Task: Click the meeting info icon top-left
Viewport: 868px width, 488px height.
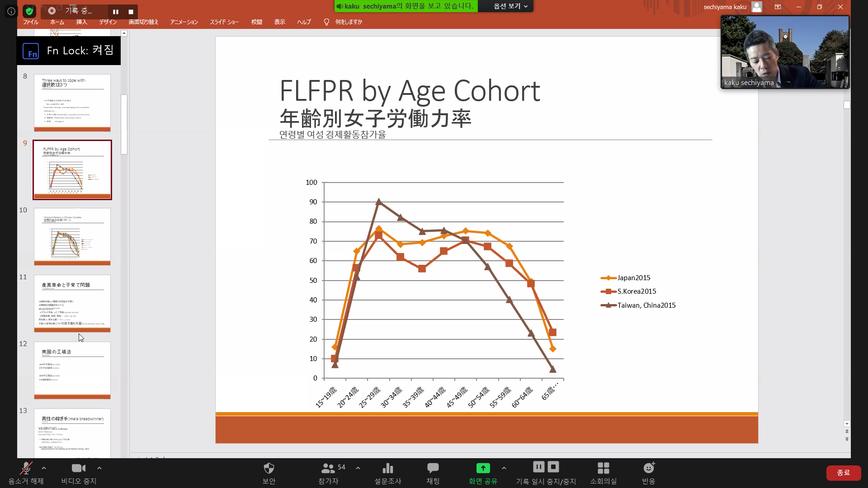Action: [x=11, y=11]
